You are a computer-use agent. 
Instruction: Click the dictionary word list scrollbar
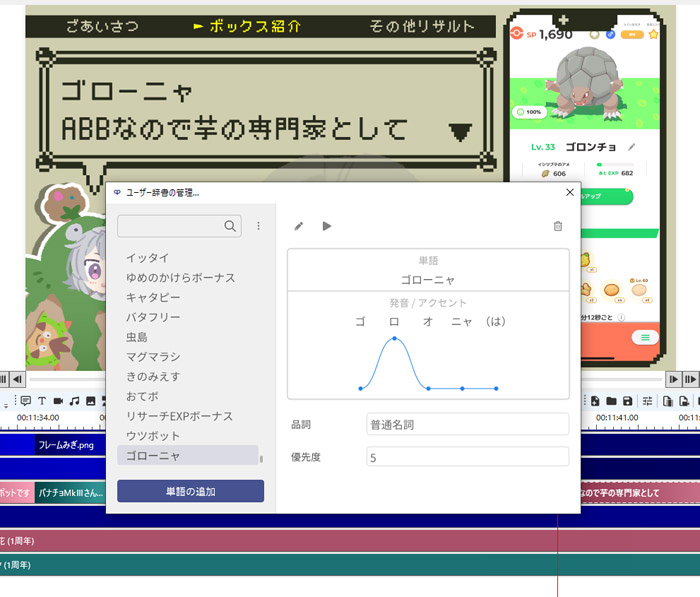pyautogui.click(x=261, y=459)
